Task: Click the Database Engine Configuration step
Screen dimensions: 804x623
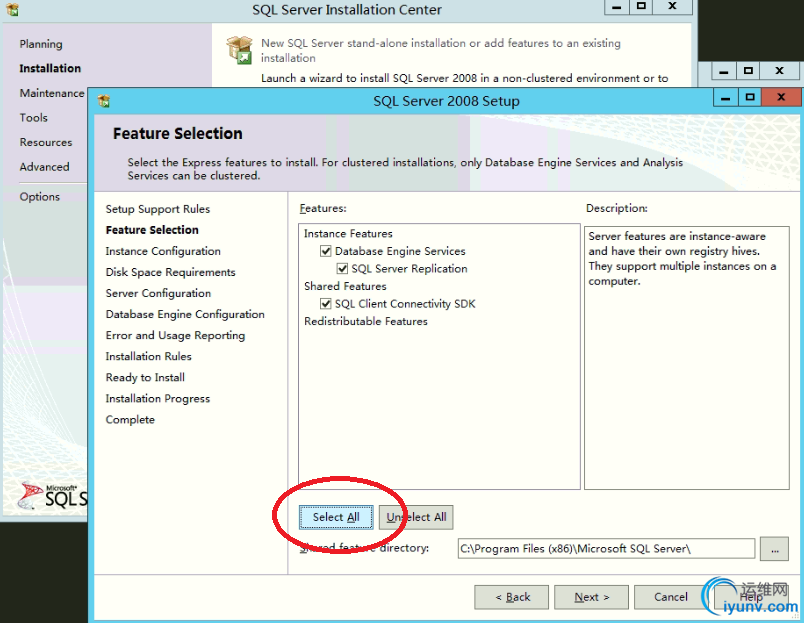Action: 185,314
